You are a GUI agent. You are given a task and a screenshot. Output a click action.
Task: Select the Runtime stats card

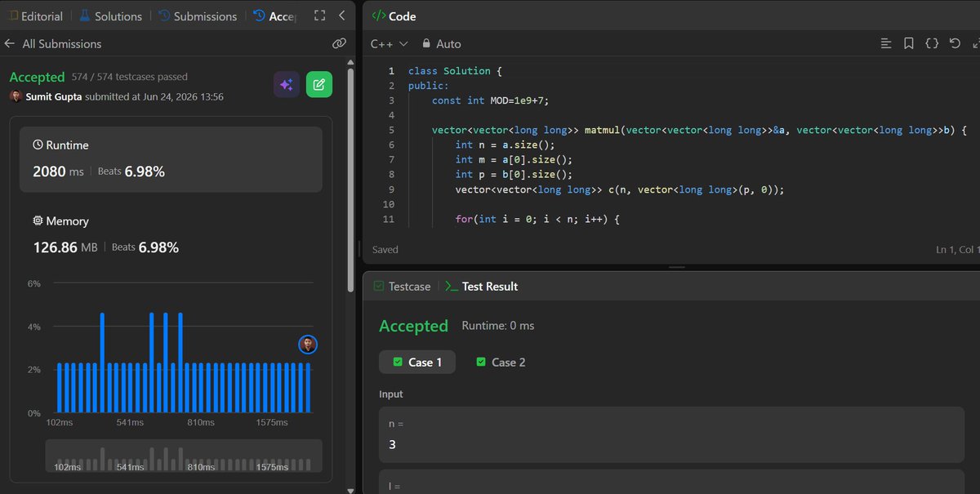(x=171, y=159)
